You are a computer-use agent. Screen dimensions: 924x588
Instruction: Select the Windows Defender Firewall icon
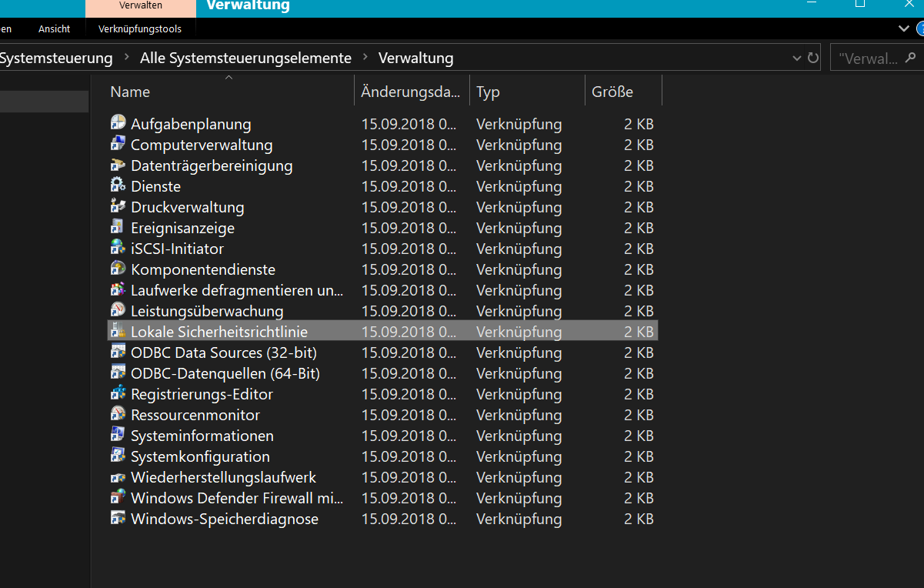[118, 496]
